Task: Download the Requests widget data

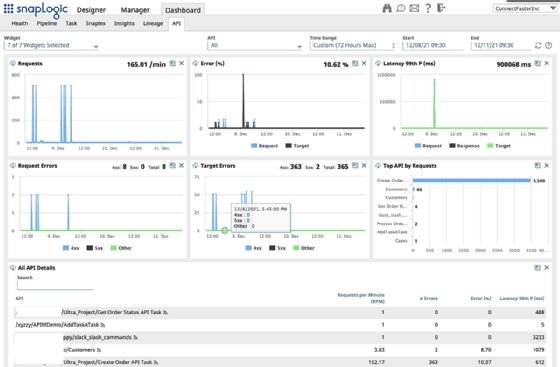Action: click(x=13, y=64)
